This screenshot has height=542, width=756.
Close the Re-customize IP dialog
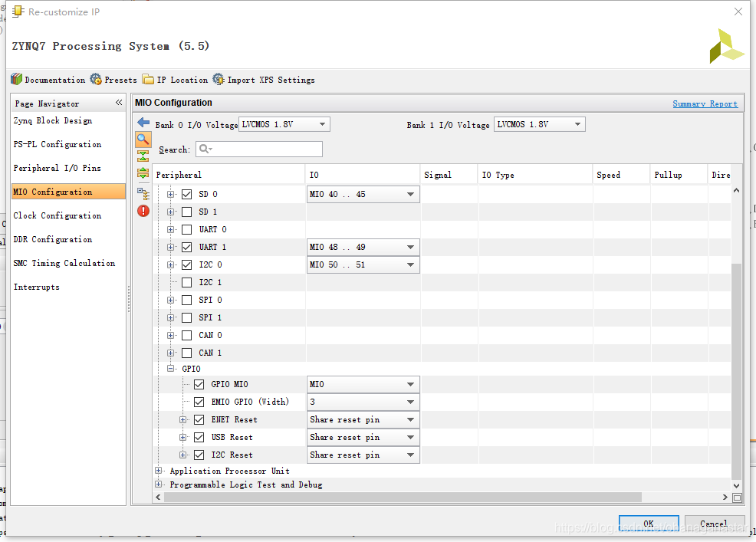pyautogui.click(x=738, y=11)
